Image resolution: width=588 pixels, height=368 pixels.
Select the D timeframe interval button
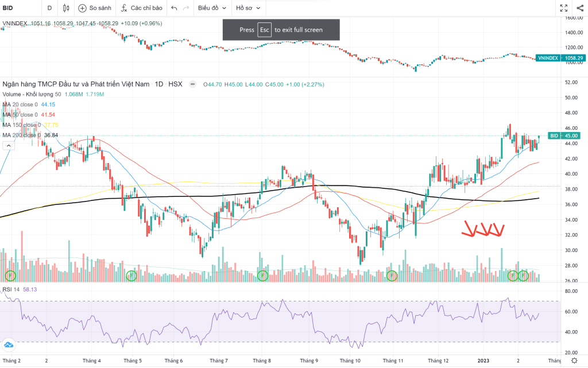[x=49, y=8]
